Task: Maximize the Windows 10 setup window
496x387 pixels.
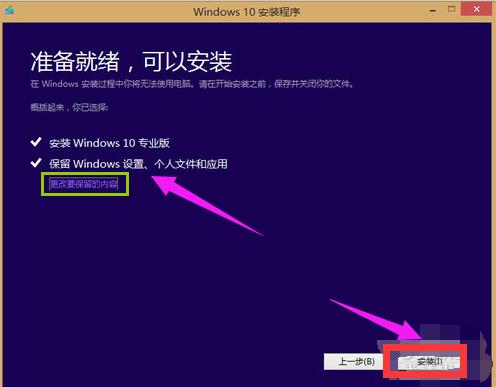Action: pyautogui.click(x=451, y=9)
